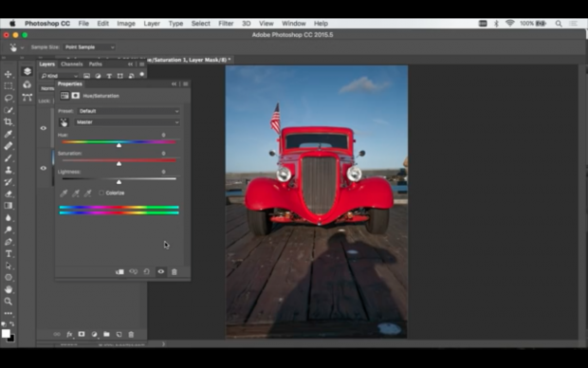Select the Healing Brush tool
This screenshot has width=588, height=368.
pyautogui.click(x=8, y=146)
